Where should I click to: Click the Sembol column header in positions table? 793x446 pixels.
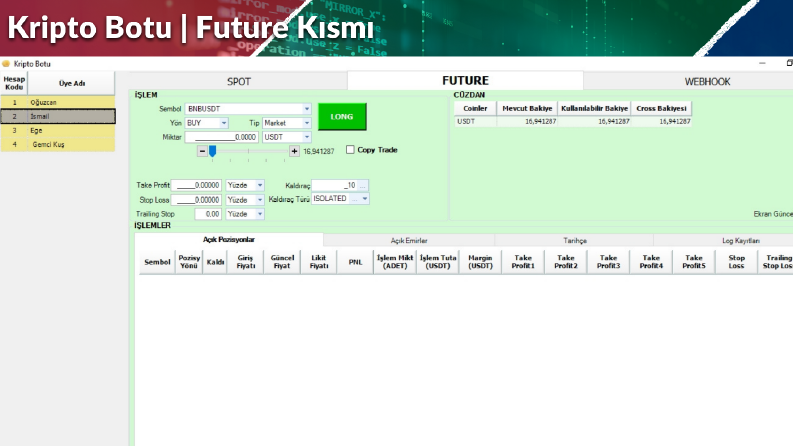pyautogui.click(x=157, y=262)
